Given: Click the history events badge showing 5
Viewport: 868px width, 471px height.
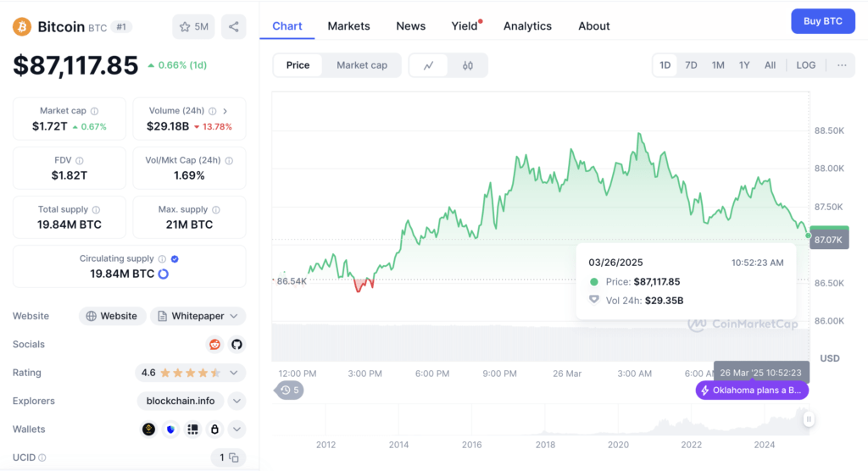Looking at the screenshot, I should [x=290, y=391].
